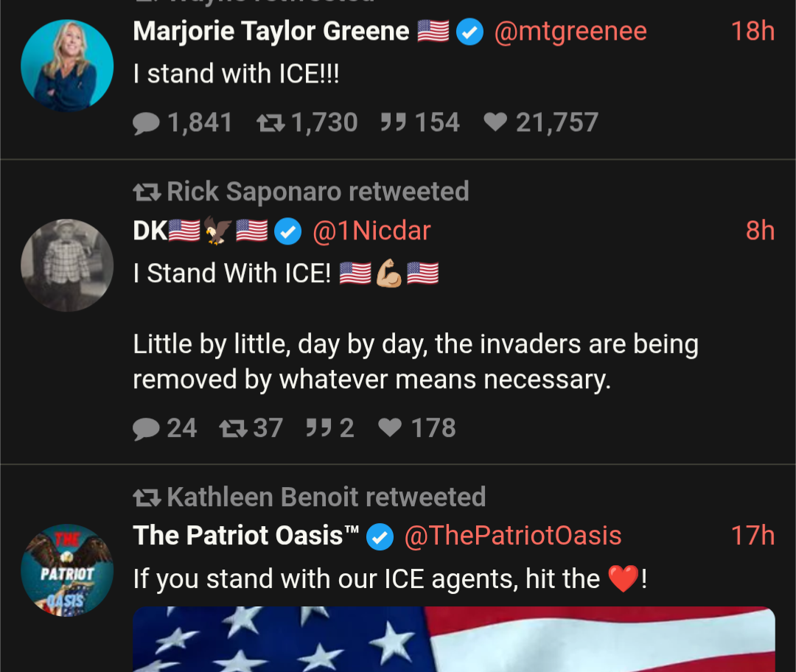The width and height of the screenshot is (796, 672).
Task: Retweet the DK post showing 37
Action: coord(233,428)
